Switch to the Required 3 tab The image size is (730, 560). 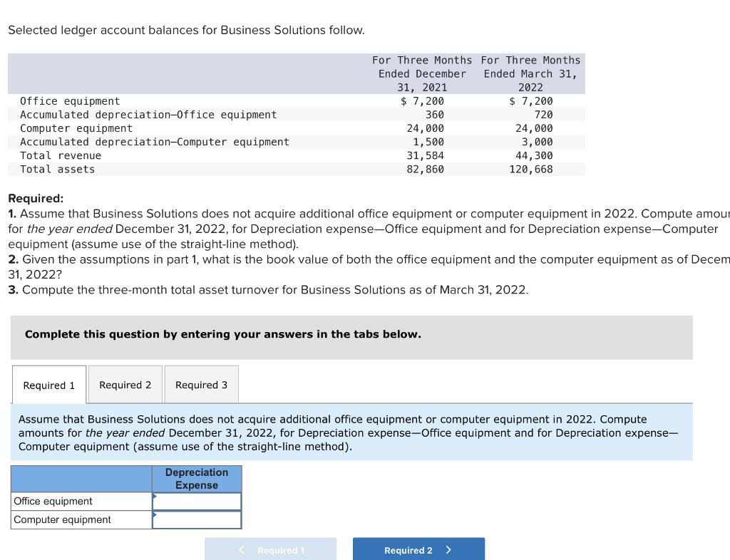[201, 385]
